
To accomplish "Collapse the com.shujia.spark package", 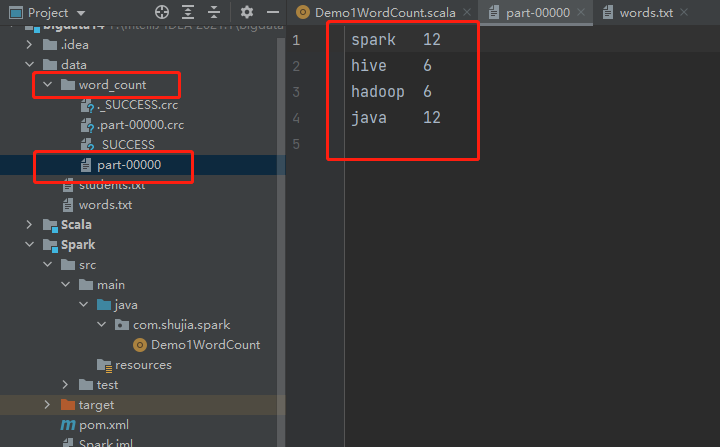I will coord(101,324).
